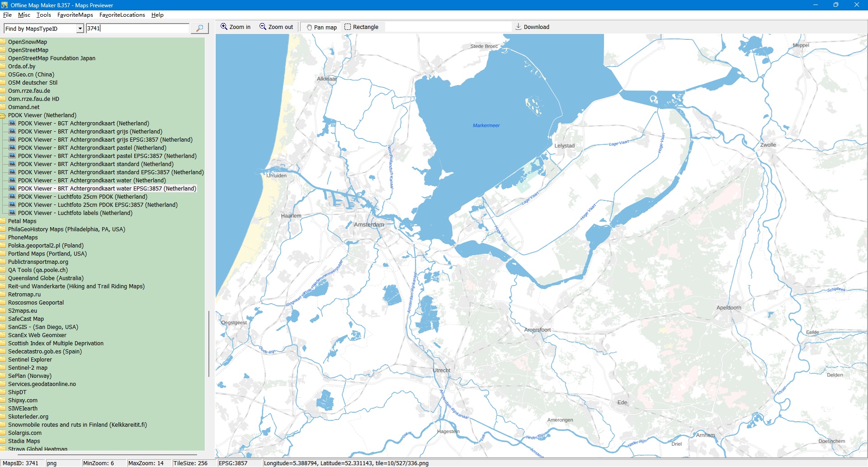Expand the Sentinel Explorer folder
Image resolution: width=868 pixels, height=467 pixels.
[x=30, y=360]
